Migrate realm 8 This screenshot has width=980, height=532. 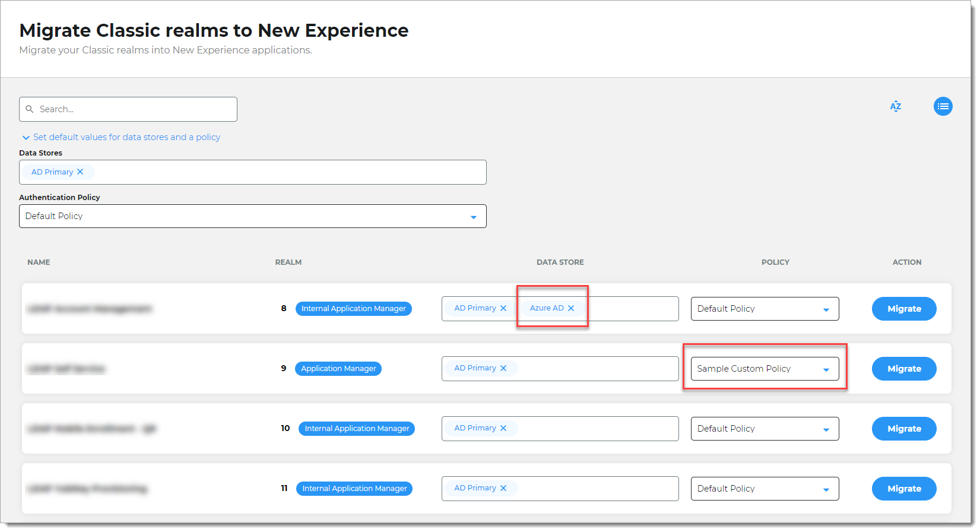(903, 309)
